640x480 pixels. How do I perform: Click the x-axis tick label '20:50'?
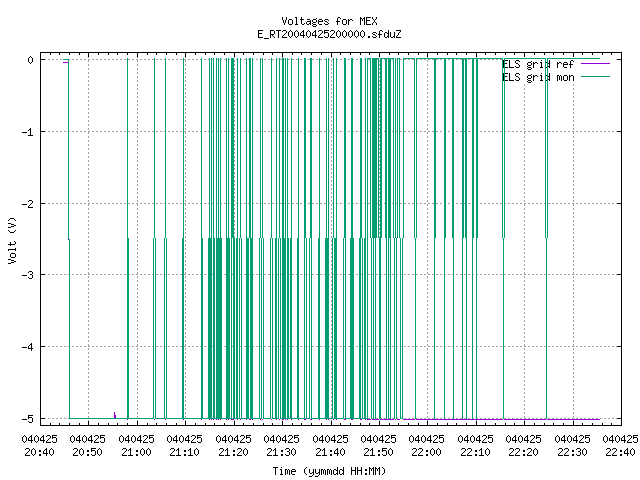point(88,452)
